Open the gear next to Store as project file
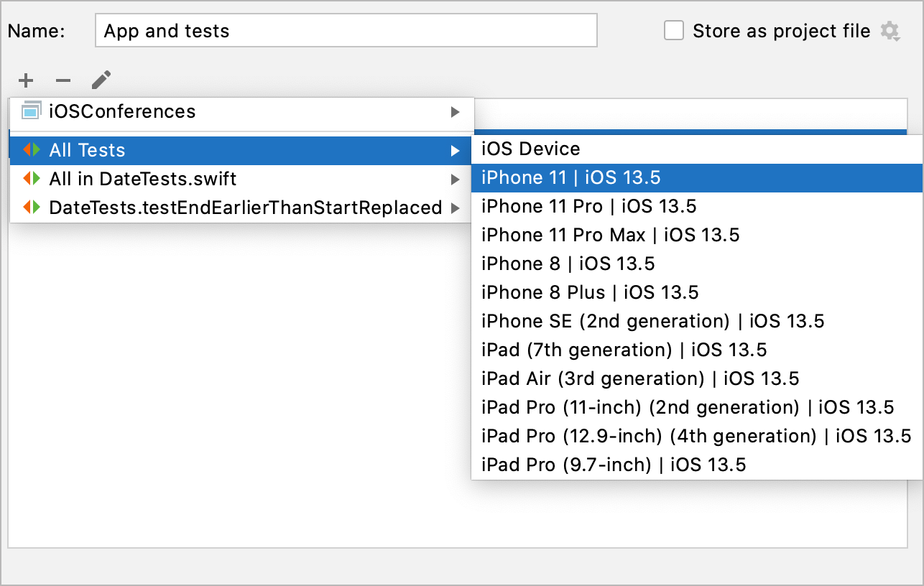Image resolution: width=924 pixels, height=586 pixels. pyautogui.click(x=890, y=32)
